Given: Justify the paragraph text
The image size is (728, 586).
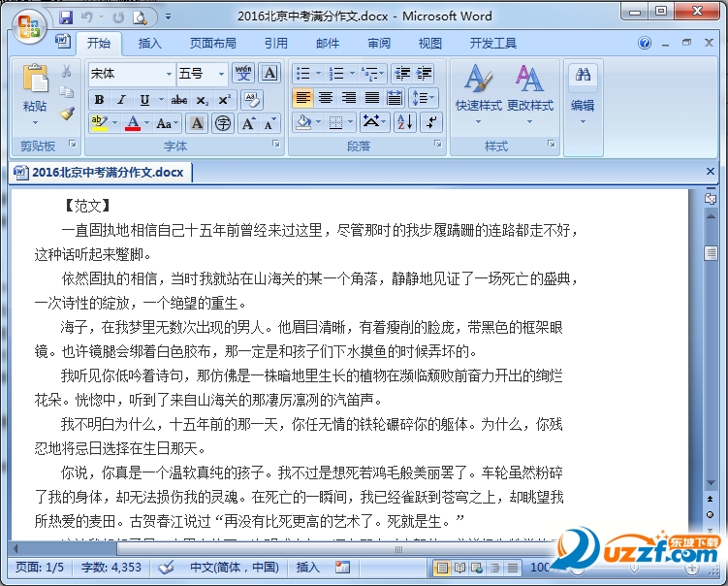Looking at the screenshot, I should (x=372, y=98).
